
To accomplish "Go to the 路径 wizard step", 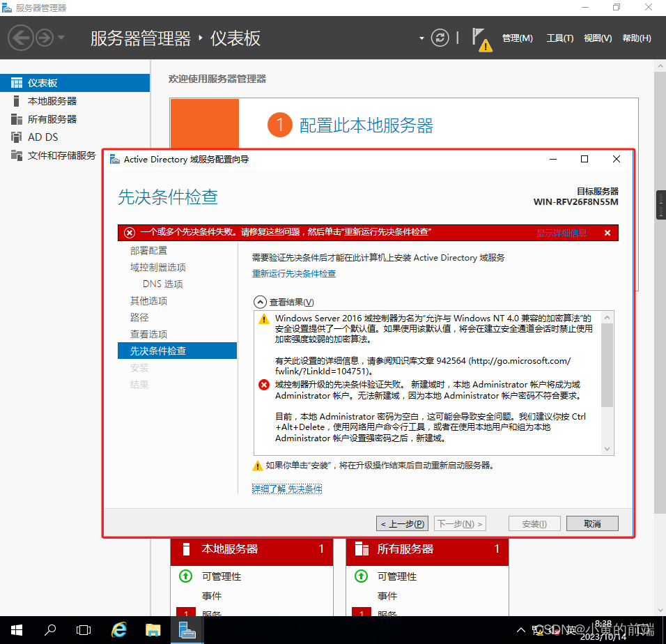I will click(x=139, y=317).
